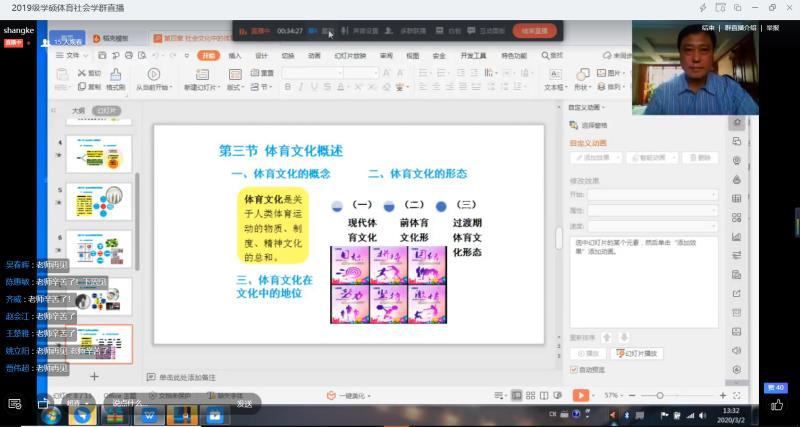Click the Slide Show Play (幻灯片播放) button
800x427 pixels.
coord(637,353)
